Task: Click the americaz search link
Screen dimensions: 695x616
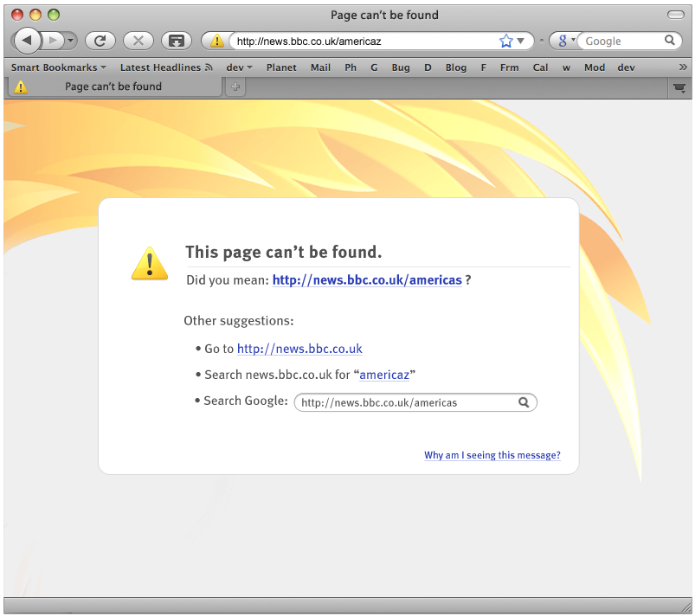Action: (384, 375)
